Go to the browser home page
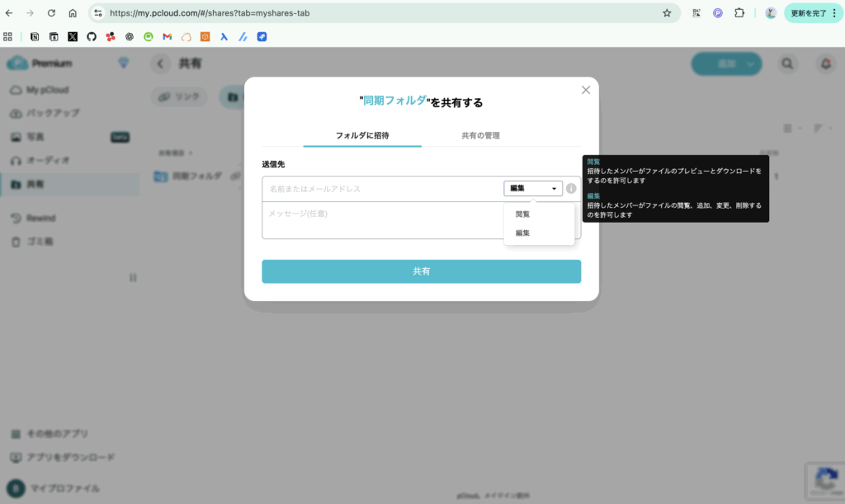This screenshot has height=504, width=845. pos(73,13)
